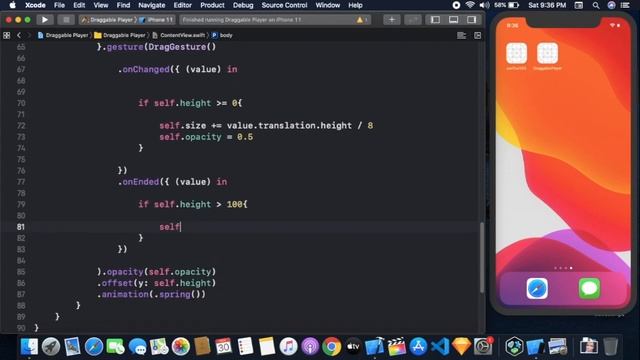The width and height of the screenshot is (640, 360).
Task: Open Music from the Dock
Action: [288, 347]
